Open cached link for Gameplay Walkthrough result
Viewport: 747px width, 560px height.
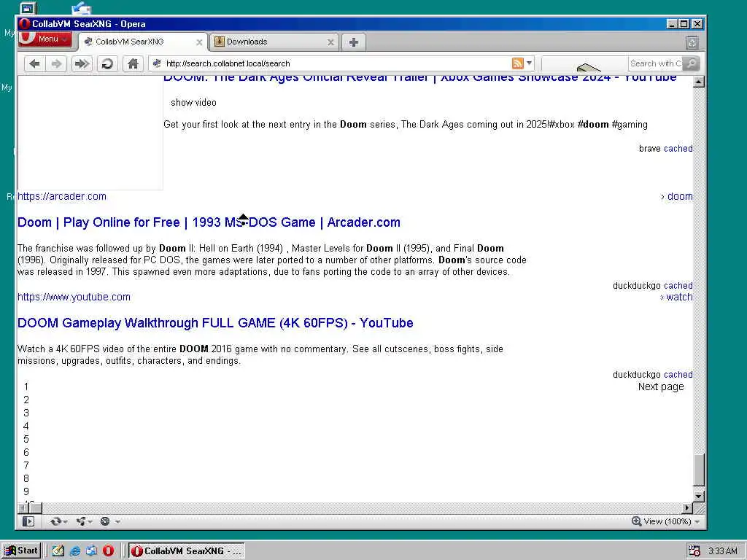(678, 375)
